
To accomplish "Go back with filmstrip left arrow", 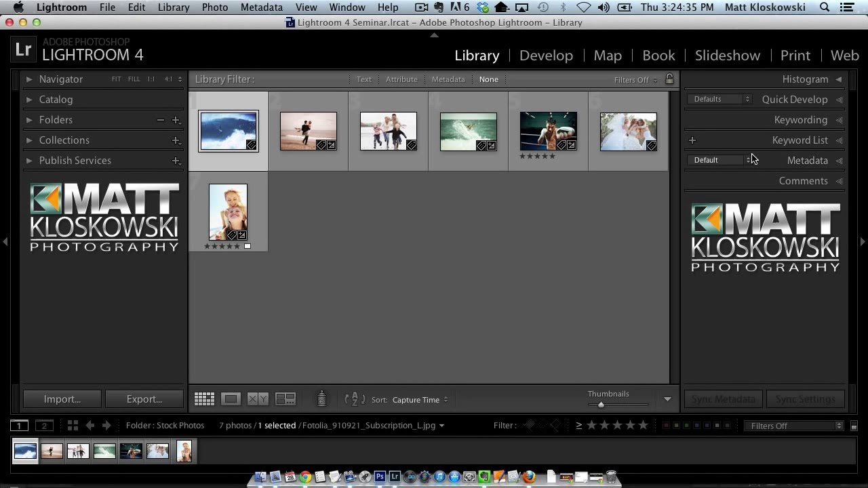I will coord(90,426).
